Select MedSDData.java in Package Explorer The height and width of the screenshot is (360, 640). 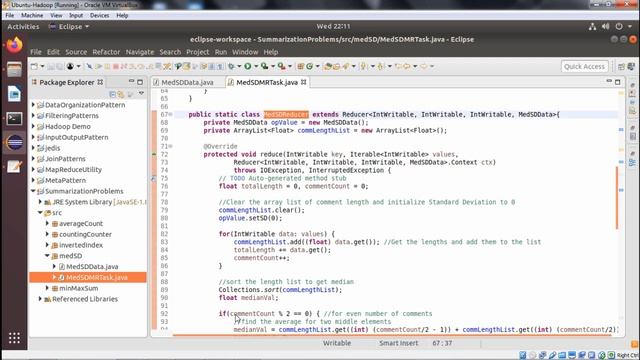coord(92,267)
